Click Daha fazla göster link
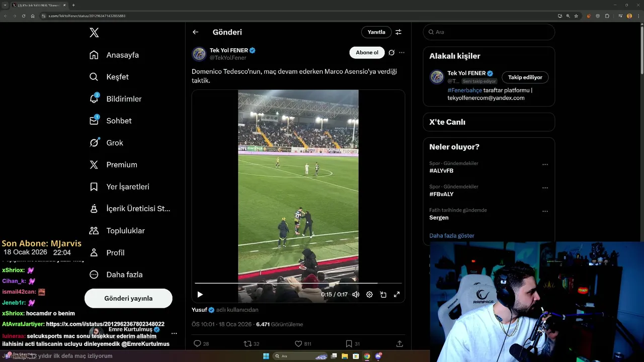Screen dimensions: 644x362 point(452,236)
